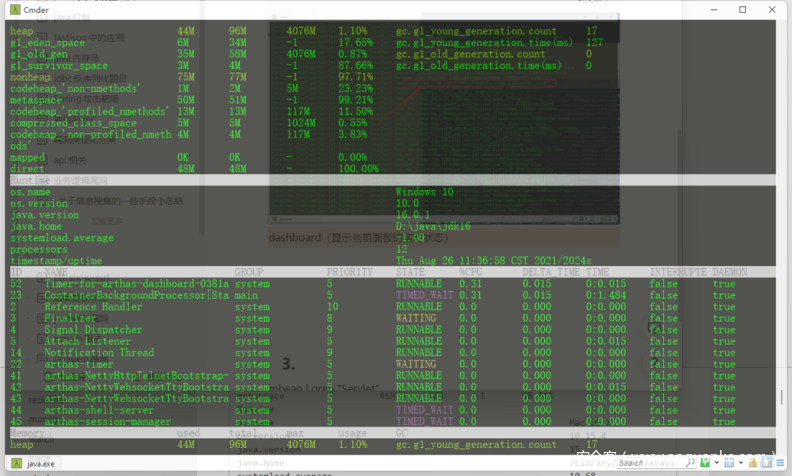Viewport: 792px width, 476px height.
Task: Click the g1_old_gen memory row
Action: coord(39,54)
